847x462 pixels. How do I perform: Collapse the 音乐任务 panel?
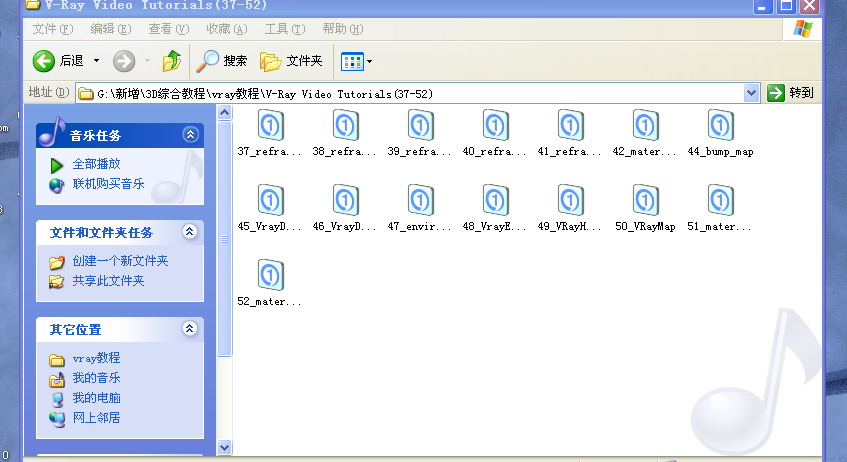click(x=190, y=135)
